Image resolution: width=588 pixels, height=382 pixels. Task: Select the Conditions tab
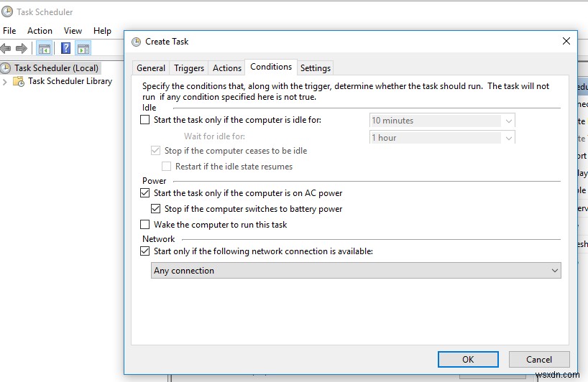[x=271, y=67]
